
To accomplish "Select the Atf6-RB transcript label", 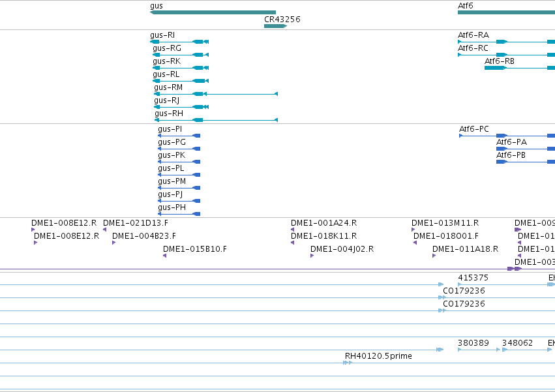I will click(x=500, y=61).
